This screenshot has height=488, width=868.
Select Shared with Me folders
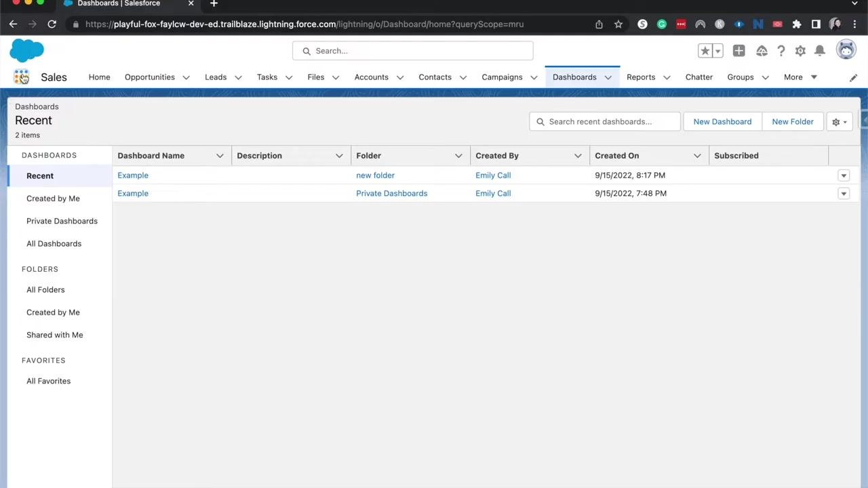pos(54,335)
